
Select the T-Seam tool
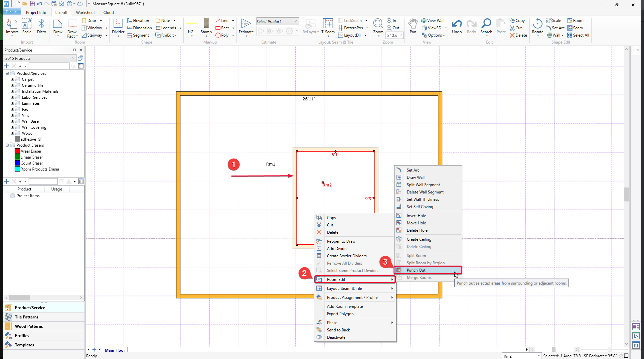(x=328, y=26)
